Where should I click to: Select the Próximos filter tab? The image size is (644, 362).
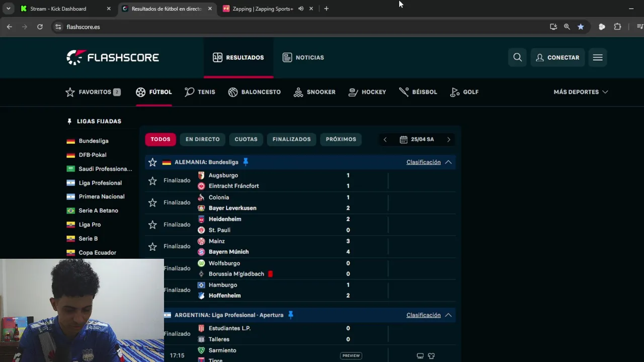tap(341, 139)
